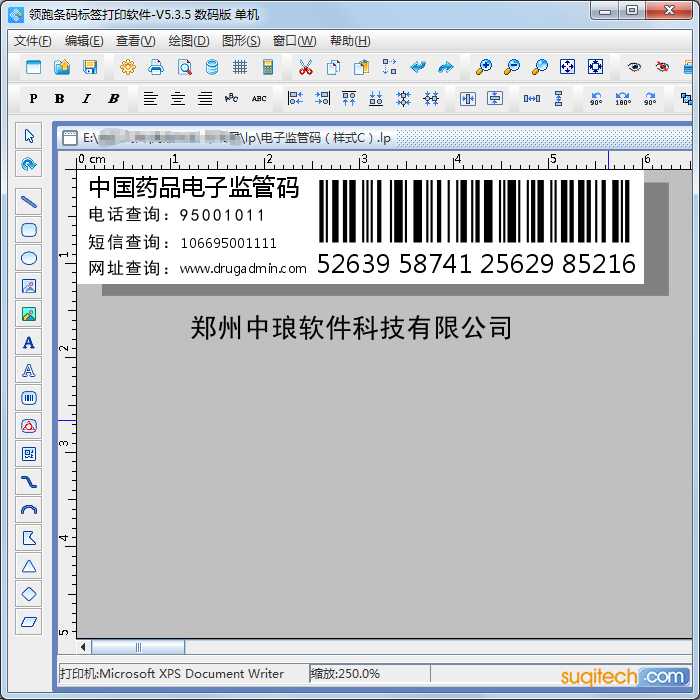Click the New document icon

tap(33, 67)
